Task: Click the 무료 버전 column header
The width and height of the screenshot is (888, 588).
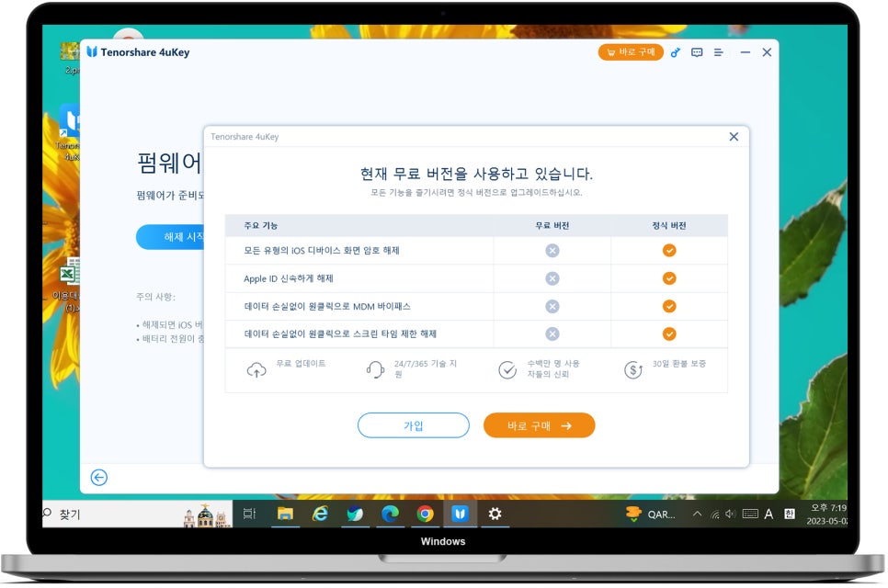Action: (x=552, y=225)
